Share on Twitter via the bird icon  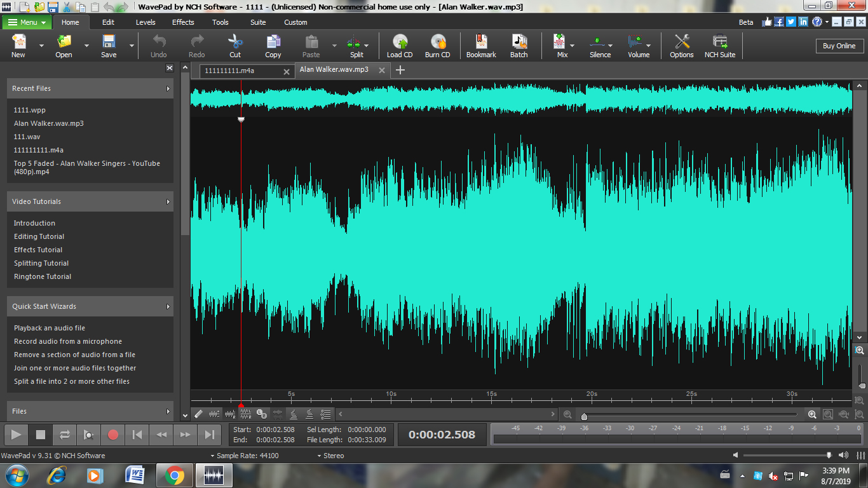tap(791, 22)
